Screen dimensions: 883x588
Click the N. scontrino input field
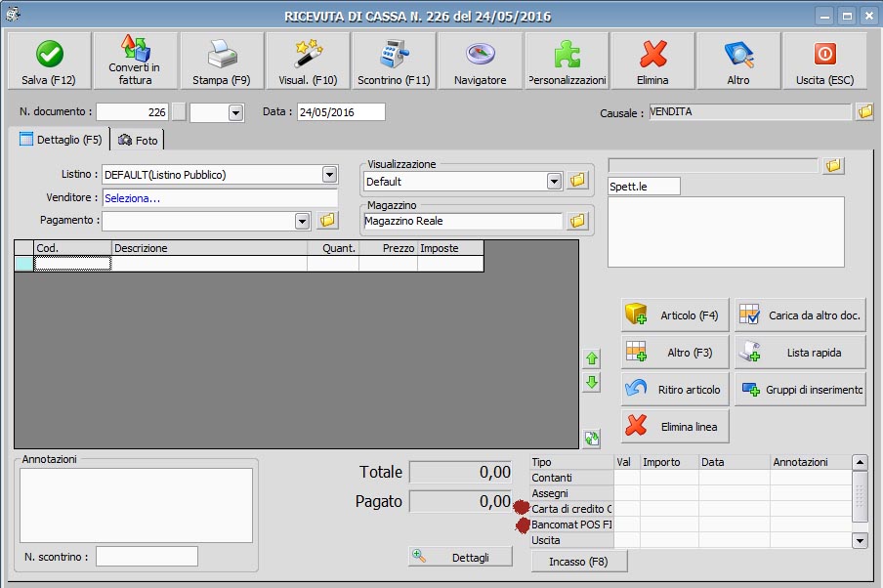(147, 557)
